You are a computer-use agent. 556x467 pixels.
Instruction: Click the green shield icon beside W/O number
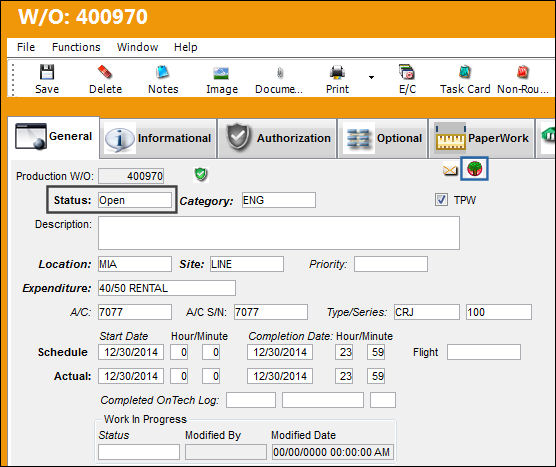pyautogui.click(x=201, y=174)
